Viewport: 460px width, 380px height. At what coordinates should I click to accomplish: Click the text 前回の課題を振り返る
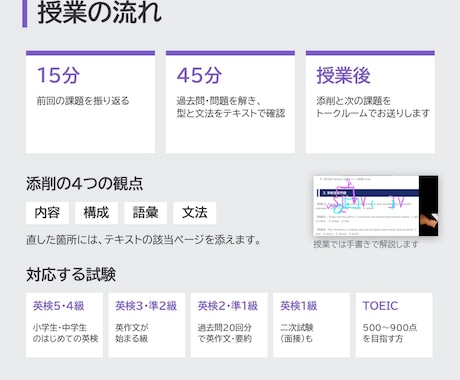pos(83,101)
